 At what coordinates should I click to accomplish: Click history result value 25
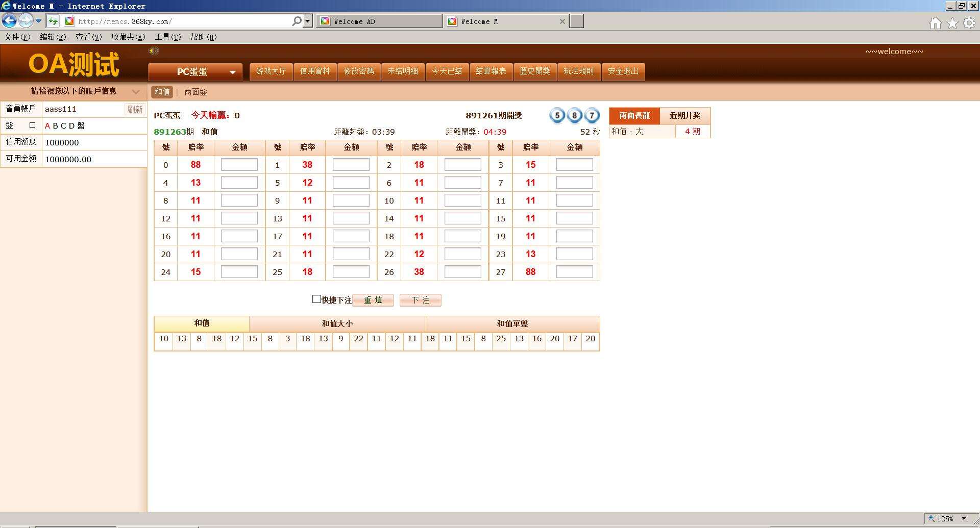(x=501, y=339)
